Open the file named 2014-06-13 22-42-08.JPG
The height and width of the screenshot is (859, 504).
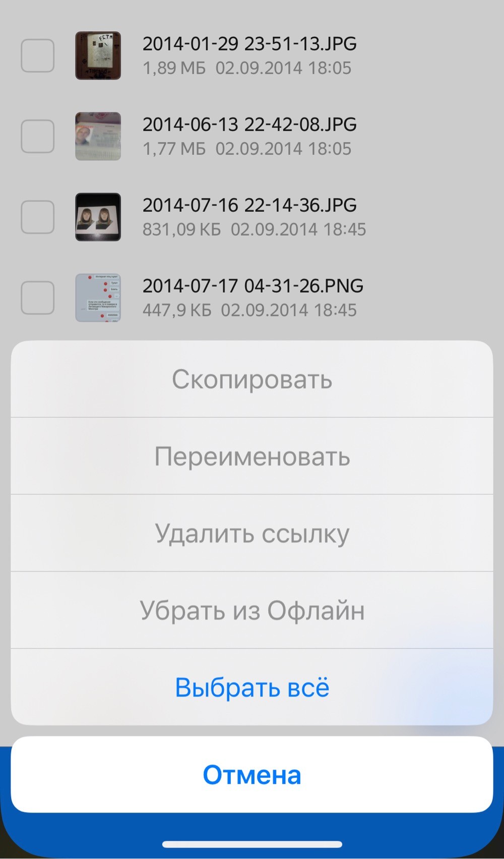tap(249, 125)
